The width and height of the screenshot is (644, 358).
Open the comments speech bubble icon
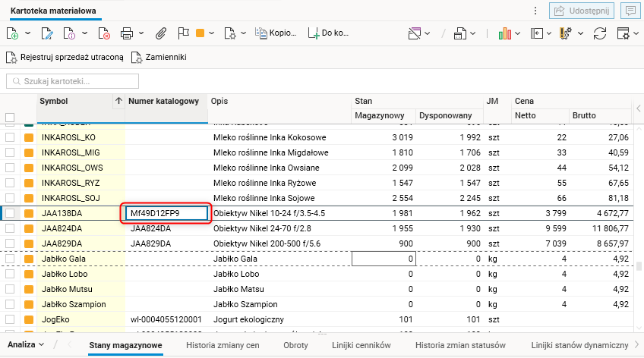point(629,11)
